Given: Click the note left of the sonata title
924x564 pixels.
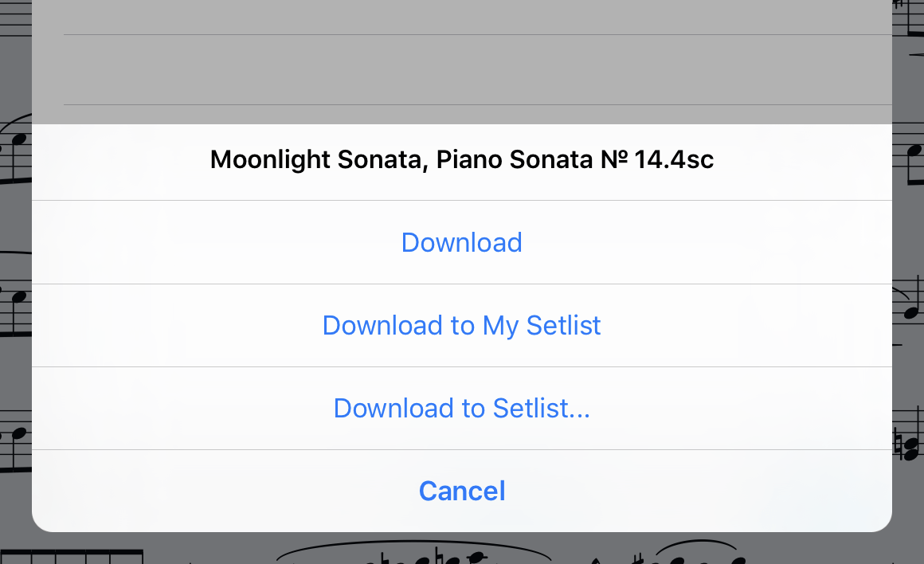Looking at the screenshot, I should pyautogui.click(x=14, y=147).
